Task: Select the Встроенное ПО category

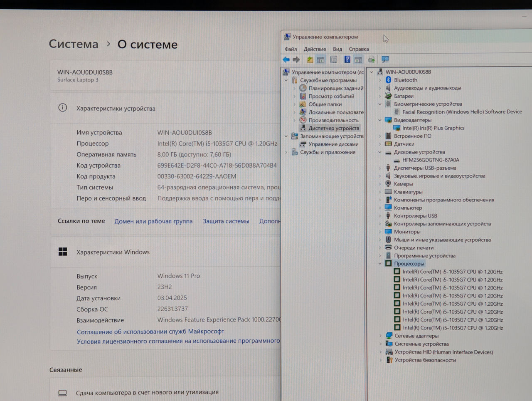Action: point(412,136)
